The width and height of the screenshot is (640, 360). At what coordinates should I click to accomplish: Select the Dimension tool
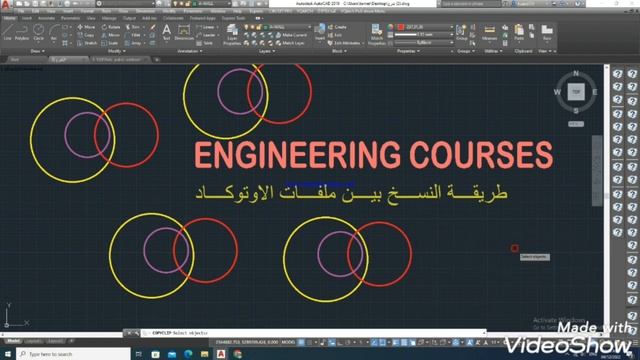point(184,32)
